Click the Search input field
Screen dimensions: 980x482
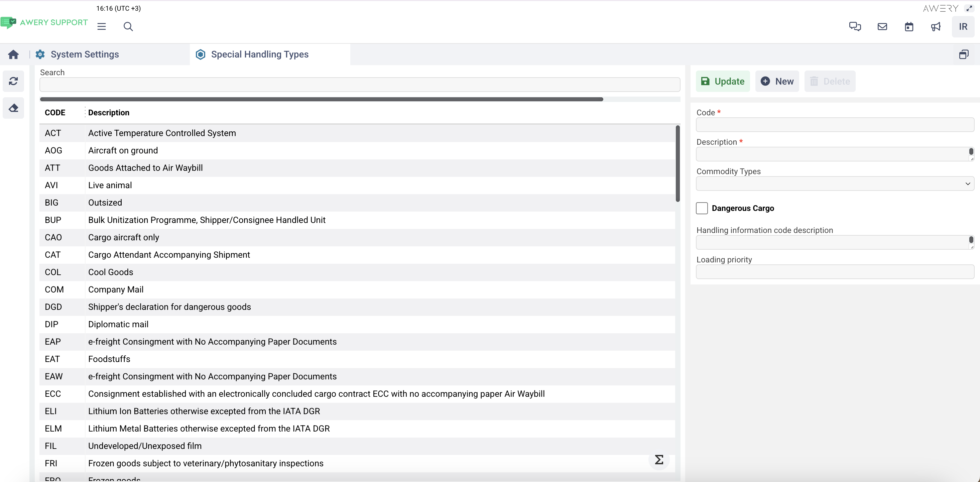tap(360, 85)
